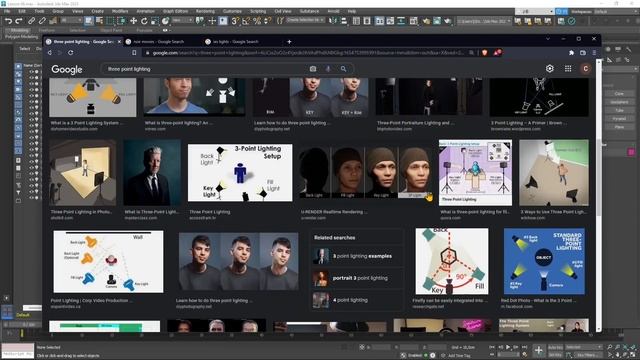The width and height of the screenshot is (640, 360).
Task: Activate the Select Object tool
Action: click(x=89, y=21)
